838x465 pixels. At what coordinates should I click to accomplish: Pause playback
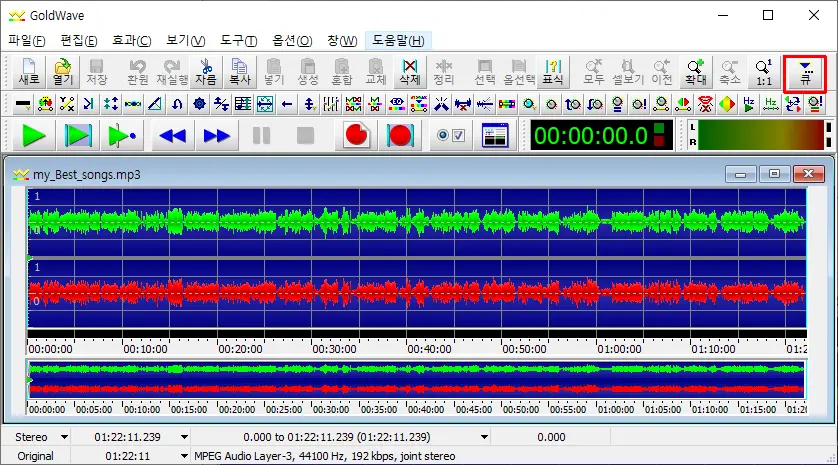pos(261,136)
